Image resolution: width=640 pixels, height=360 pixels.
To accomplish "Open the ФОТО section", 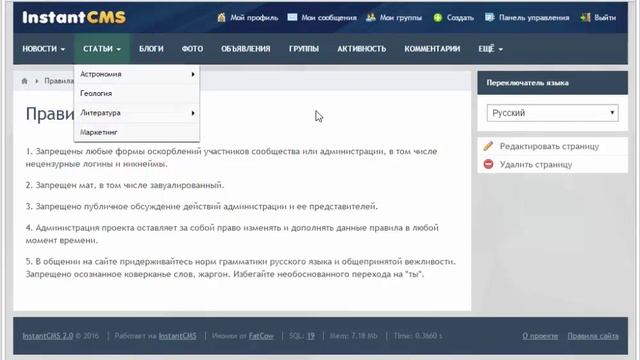I will pyautogui.click(x=192, y=49).
